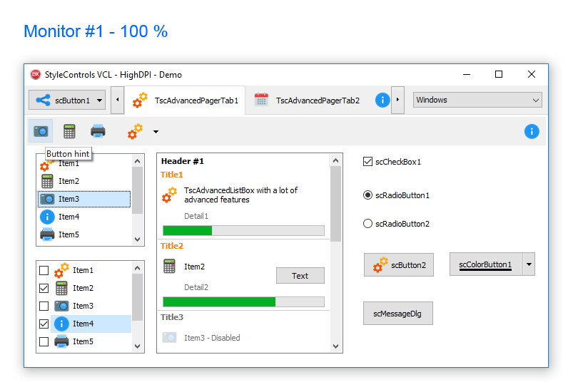
Task: Click the gears icon of lower Item1
Action: point(61,271)
